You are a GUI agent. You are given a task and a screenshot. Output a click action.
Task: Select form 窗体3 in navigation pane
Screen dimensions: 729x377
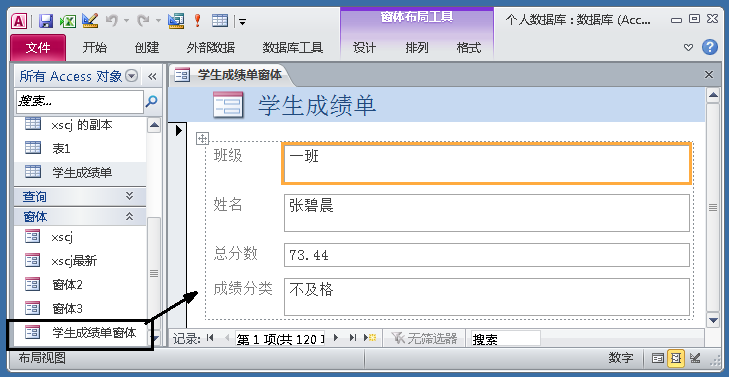pyautogui.click(x=80, y=308)
